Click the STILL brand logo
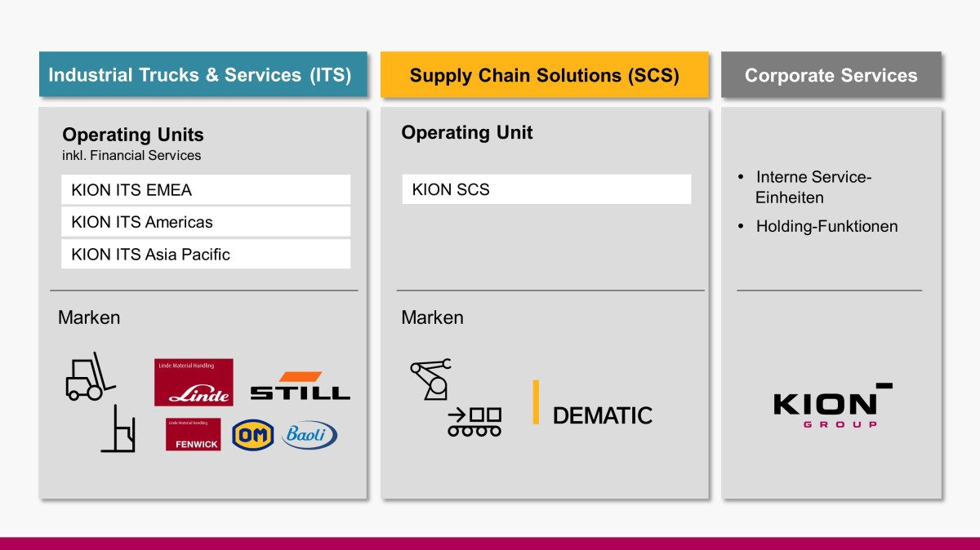980x550 pixels. (300, 386)
